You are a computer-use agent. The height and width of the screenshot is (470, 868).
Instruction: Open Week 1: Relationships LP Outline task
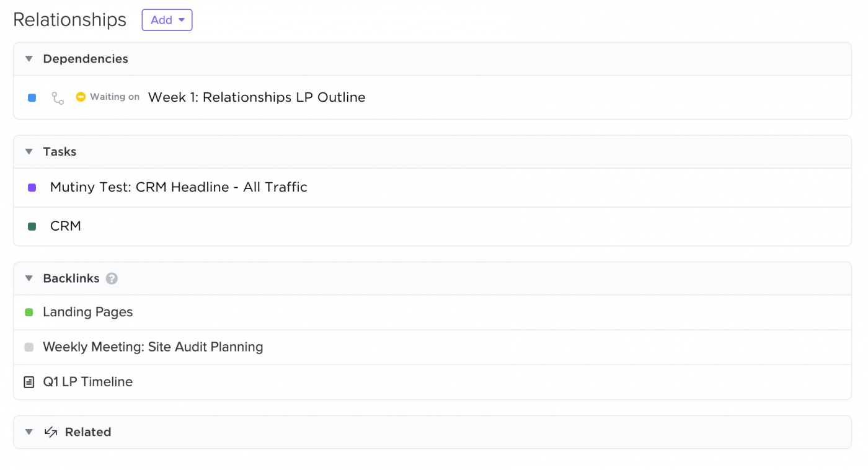click(257, 97)
